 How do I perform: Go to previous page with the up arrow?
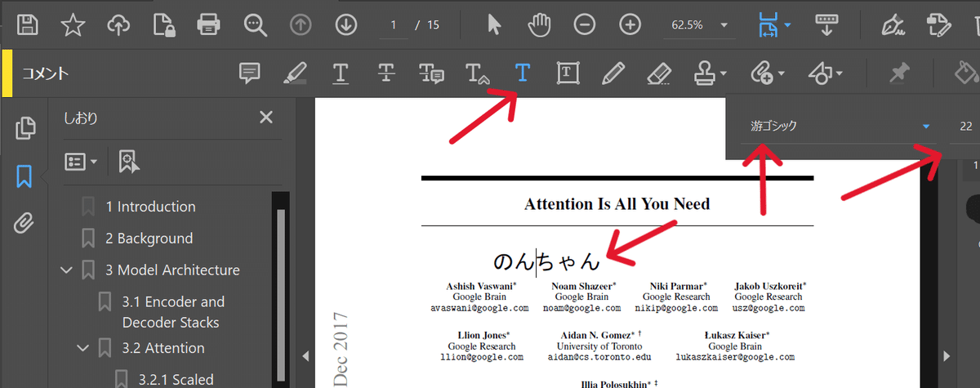[301, 25]
